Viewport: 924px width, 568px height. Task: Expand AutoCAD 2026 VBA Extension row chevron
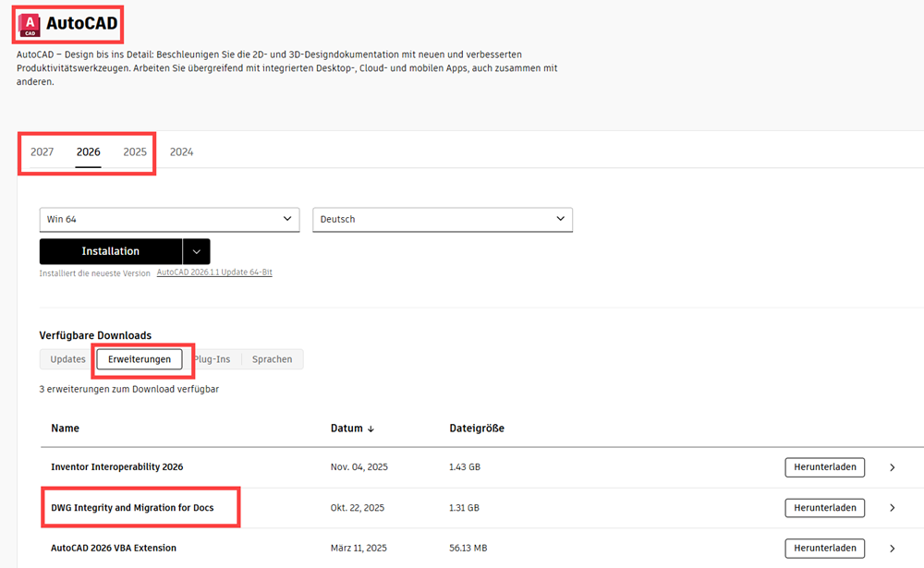tap(893, 548)
